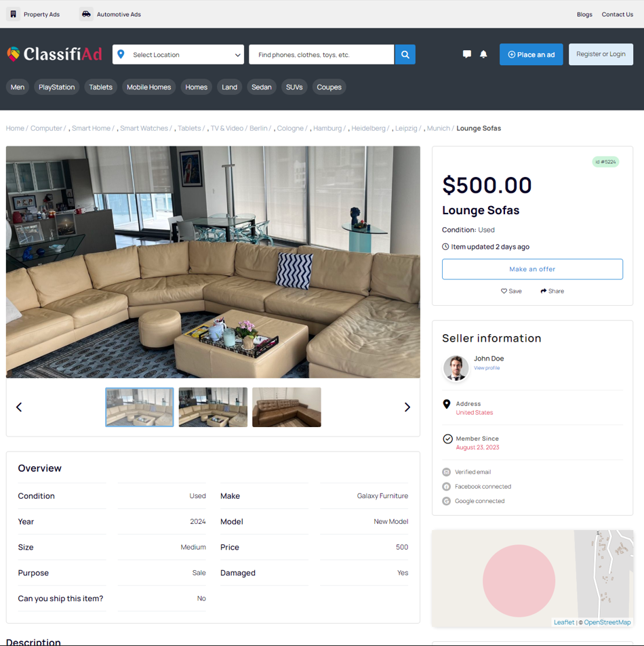Screen dimensions: 644x646
Task: View John Doe's profile link
Action: click(487, 368)
